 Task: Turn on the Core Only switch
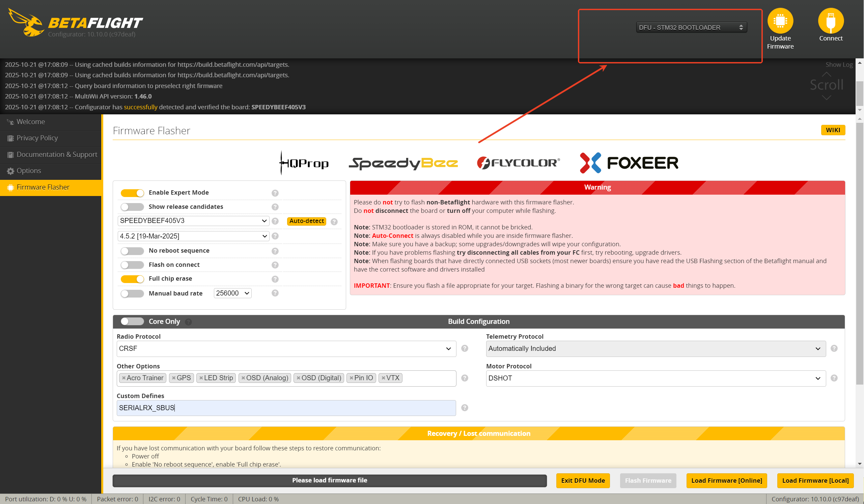pos(132,321)
